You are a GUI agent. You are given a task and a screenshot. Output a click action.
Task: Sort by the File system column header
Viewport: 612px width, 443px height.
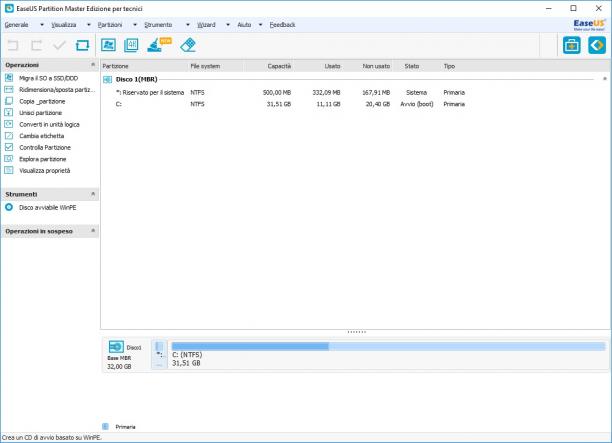[205, 66]
